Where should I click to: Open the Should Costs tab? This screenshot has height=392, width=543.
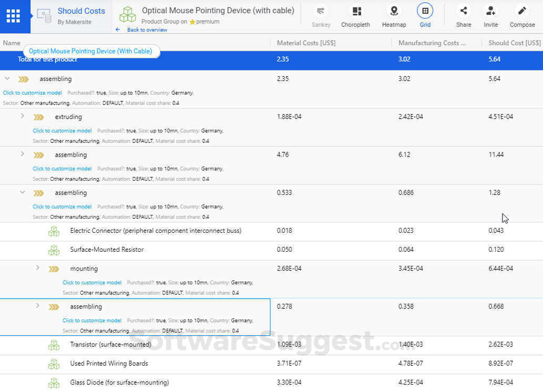click(81, 11)
